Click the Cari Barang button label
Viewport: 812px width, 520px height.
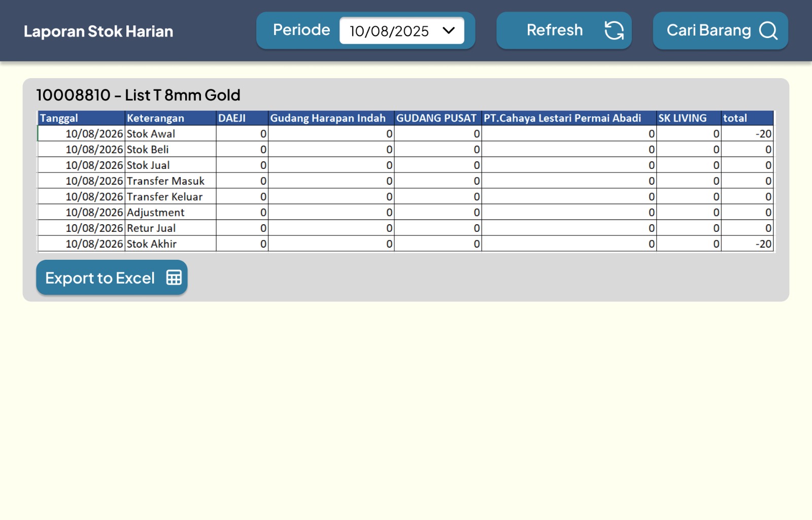[x=708, y=30]
